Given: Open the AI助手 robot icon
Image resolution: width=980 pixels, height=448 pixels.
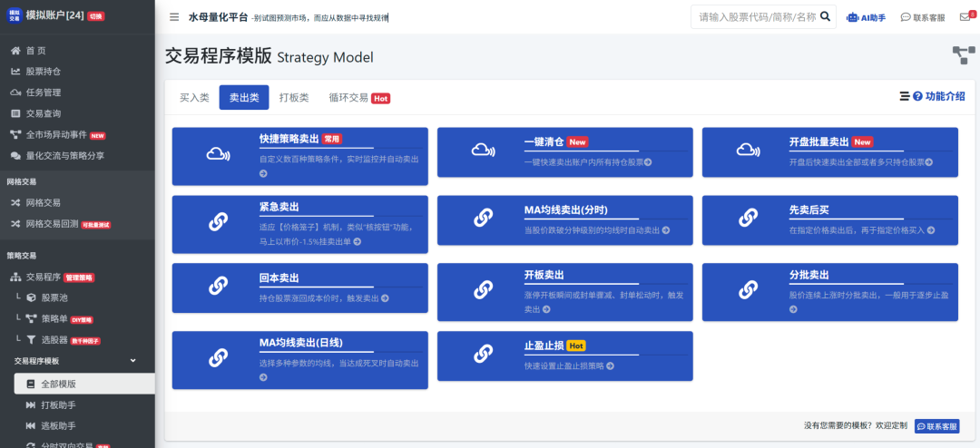Looking at the screenshot, I should pos(852,17).
